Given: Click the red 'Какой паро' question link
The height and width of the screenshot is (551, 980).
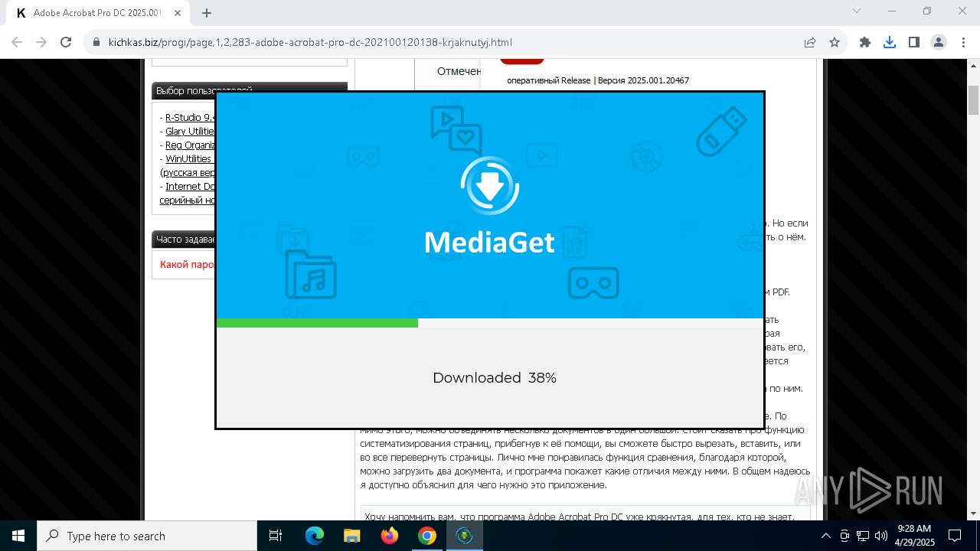Looking at the screenshot, I should coord(188,264).
